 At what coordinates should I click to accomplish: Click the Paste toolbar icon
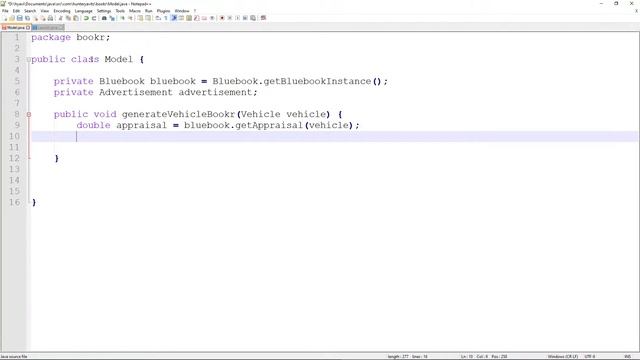pos(76,18)
